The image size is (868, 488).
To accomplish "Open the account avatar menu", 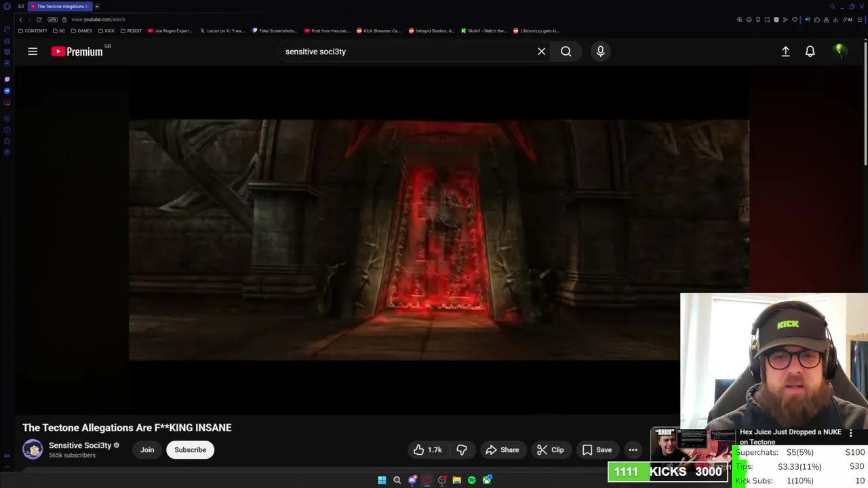I will coord(840,51).
